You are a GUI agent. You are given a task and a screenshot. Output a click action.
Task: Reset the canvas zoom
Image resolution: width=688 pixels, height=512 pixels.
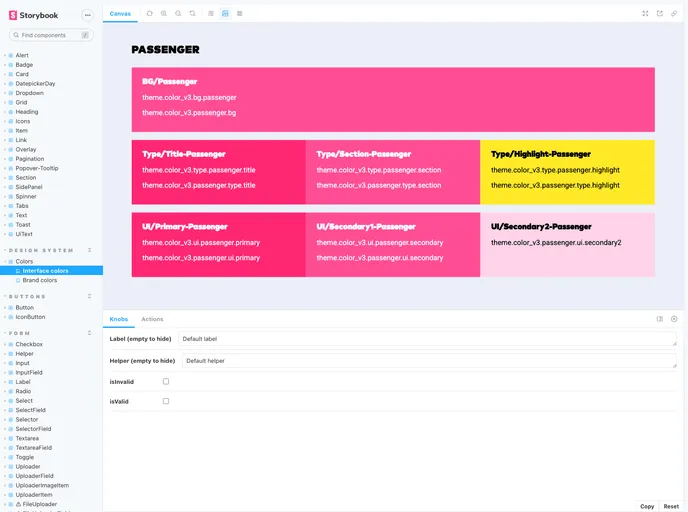point(193,14)
